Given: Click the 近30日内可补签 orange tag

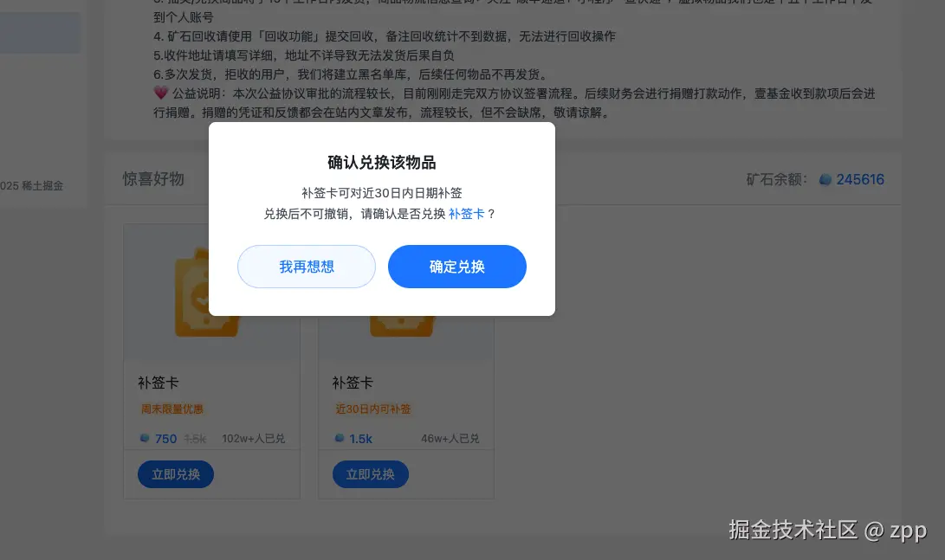Looking at the screenshot, I should click(x=372, y=409).
